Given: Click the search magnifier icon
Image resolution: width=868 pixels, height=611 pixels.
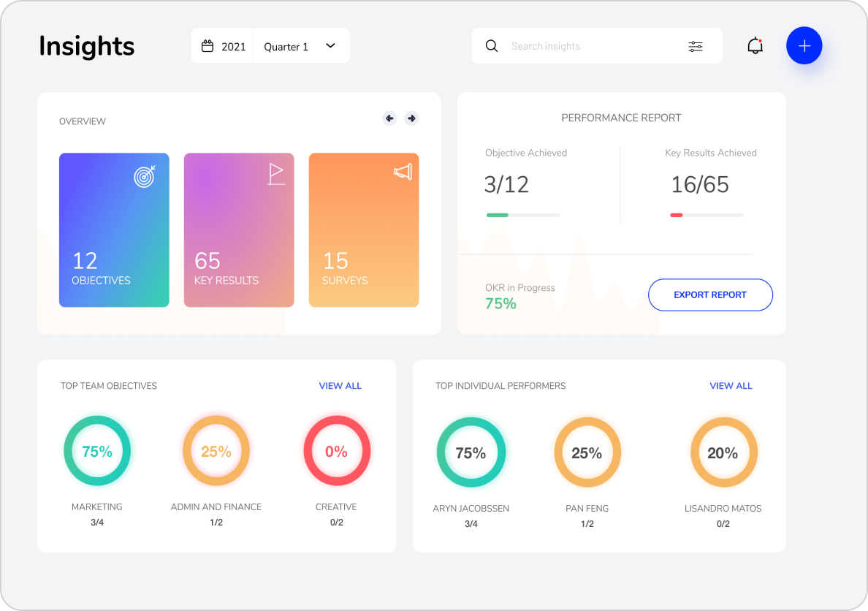Looking at the screenshot, I should pyautogui.click(x=492, y=46).
